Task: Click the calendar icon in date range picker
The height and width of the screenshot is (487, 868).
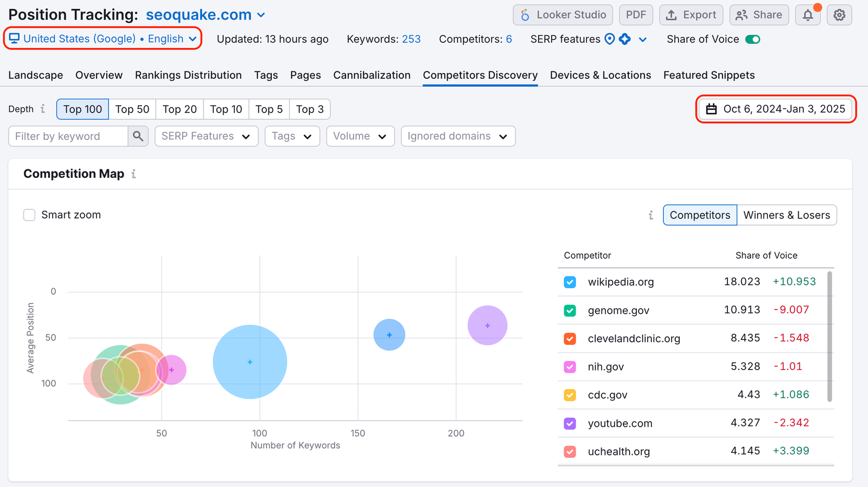Action: [711, 109]
